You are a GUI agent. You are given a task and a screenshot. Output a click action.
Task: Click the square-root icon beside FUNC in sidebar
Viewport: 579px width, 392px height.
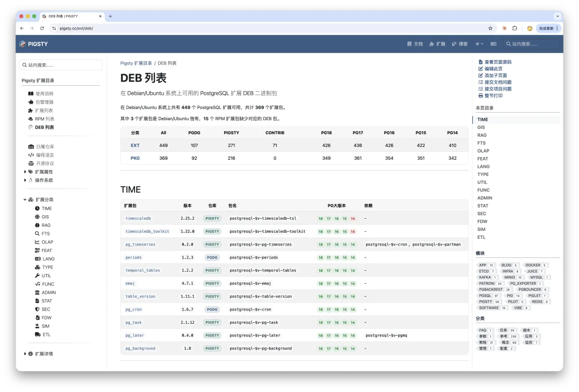tap(38, 284)
